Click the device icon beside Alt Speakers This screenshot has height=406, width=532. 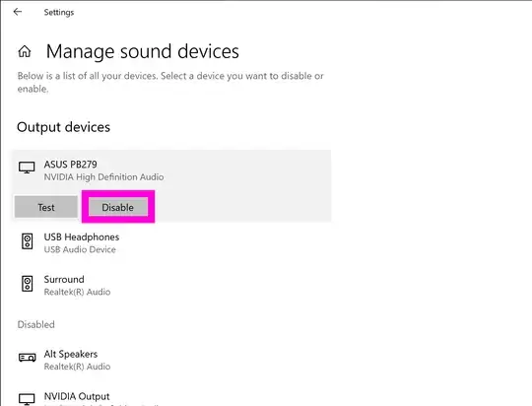pyautogui.click(x=28, y=358)
